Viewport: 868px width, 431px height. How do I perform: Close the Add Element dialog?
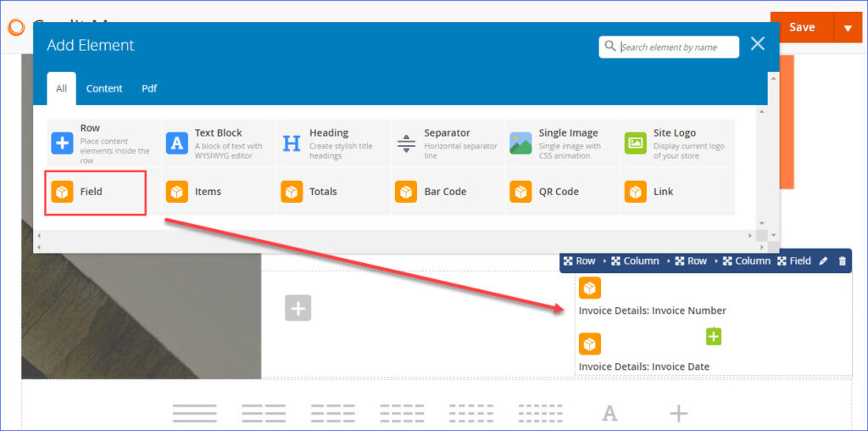point(757,44)
